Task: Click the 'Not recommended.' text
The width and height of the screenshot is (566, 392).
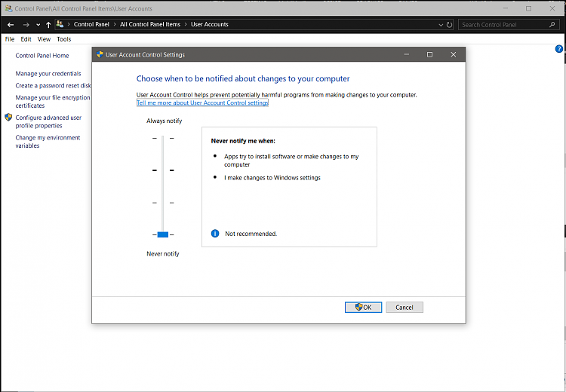Action: pos(251,234)
